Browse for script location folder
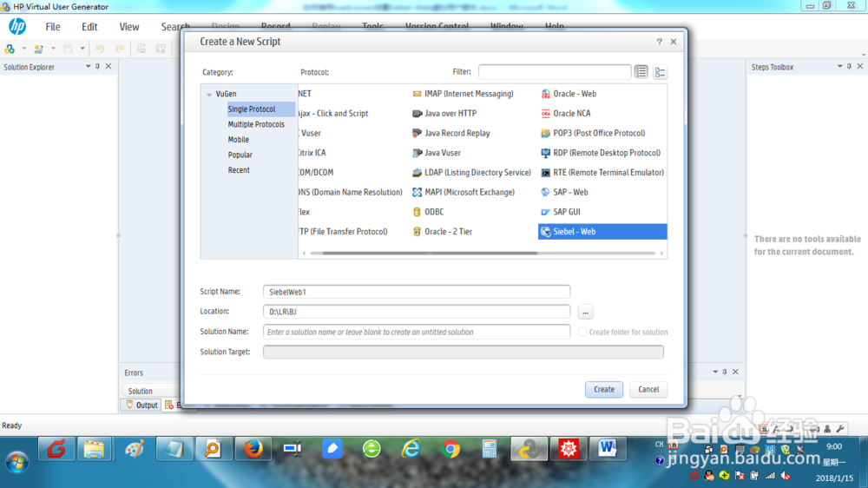The image size is (868, 488). (x=585, y=312)
